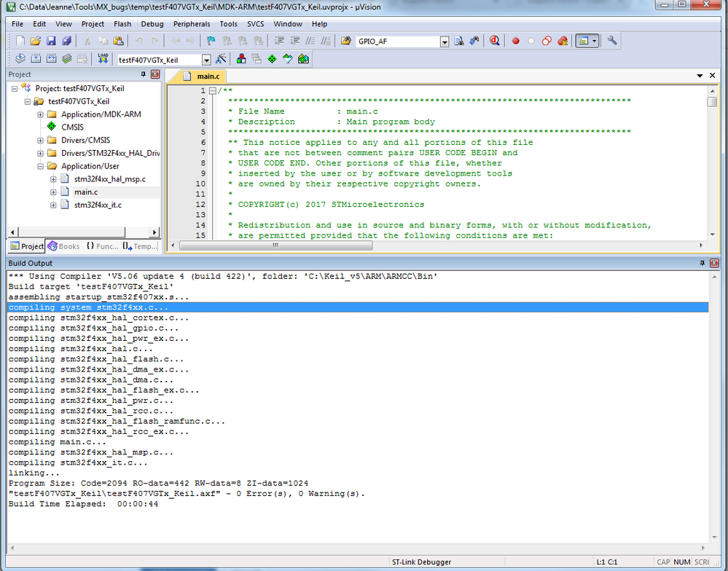Click the Kill All Breakpoints icon
The width and height of the screenshot is (728, 571).
click(x=563, y=41)
